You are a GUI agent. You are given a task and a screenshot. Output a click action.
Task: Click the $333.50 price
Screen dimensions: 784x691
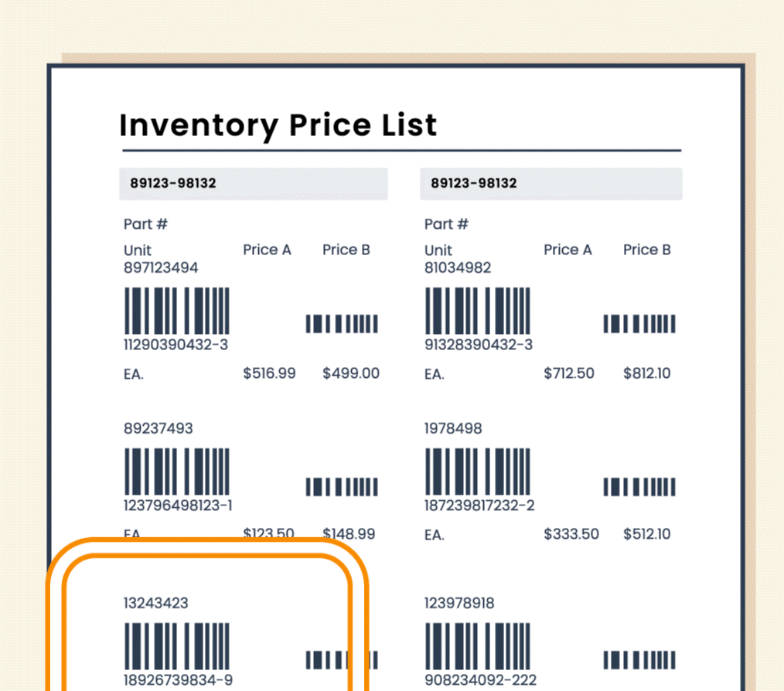click(x=571, y=534)
